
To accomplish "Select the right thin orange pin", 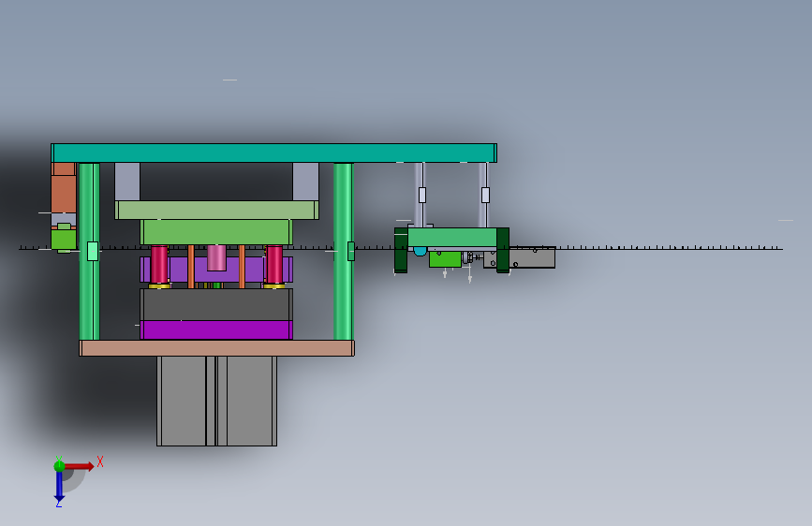I will pyautogui.click(x=242, y=267).
